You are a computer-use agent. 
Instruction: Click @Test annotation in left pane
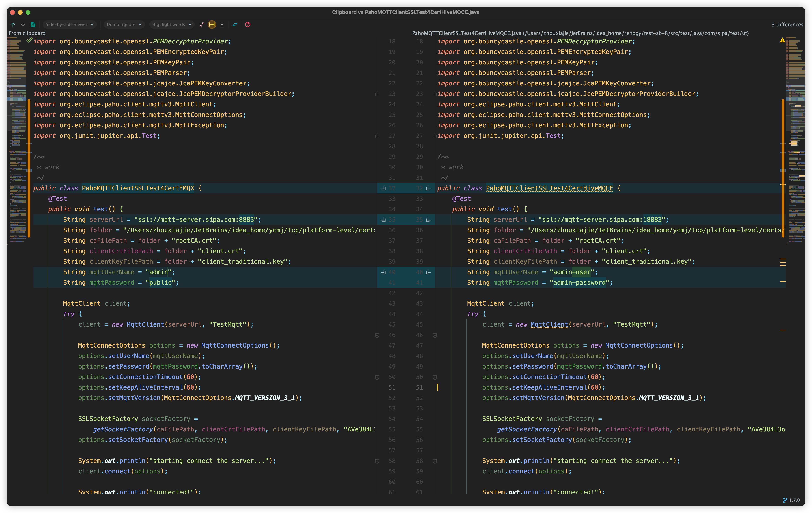click(57, 199)
